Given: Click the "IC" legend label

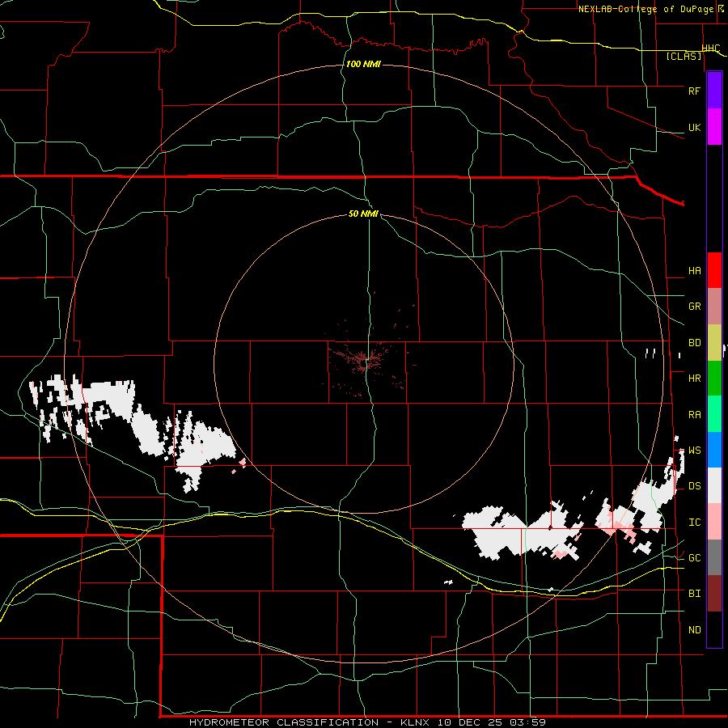Looking at the screenshot, I should (695, 523).
